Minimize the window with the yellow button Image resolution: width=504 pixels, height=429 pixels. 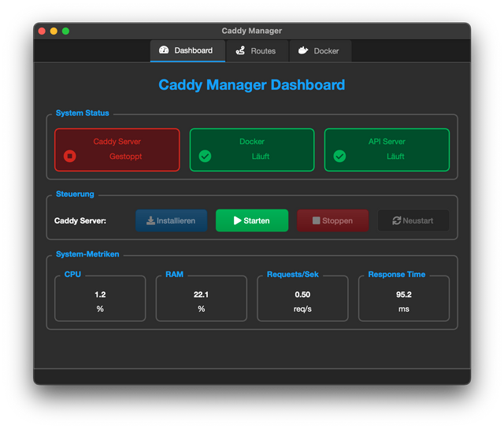[54, 31]
